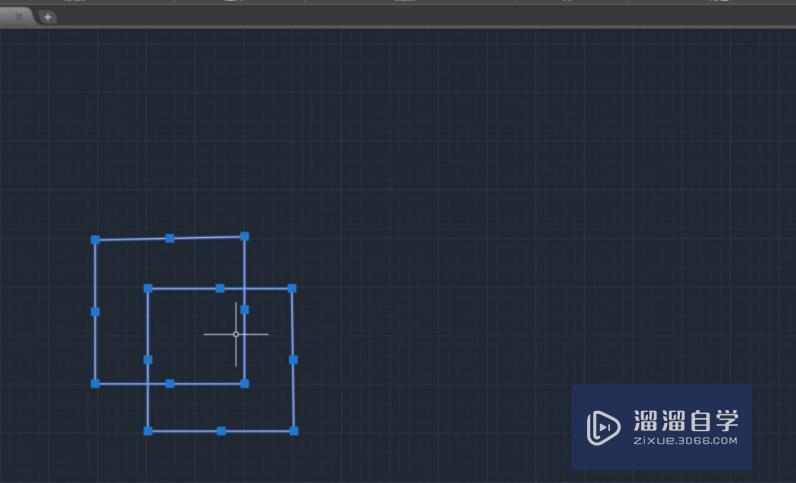The width and height of the screenshot is (796, 483).
Task: Click bottom edge midpoint grip of upper-left rectangle
Action: pyautogui.click(x=170, y=383)
